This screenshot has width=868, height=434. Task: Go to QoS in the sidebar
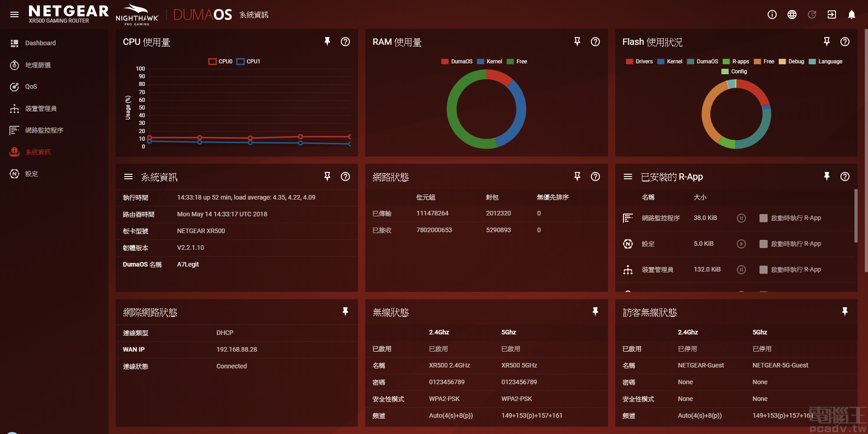31,86
